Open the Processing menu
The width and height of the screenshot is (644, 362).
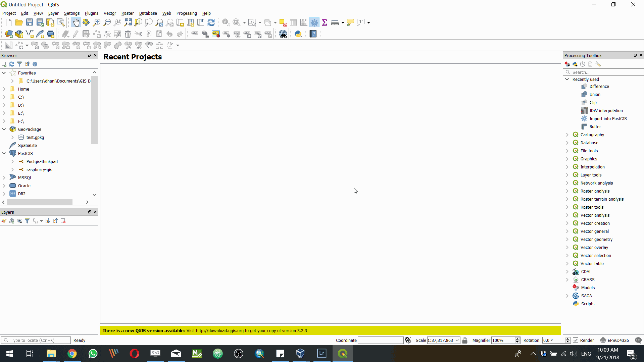(187, 13)
